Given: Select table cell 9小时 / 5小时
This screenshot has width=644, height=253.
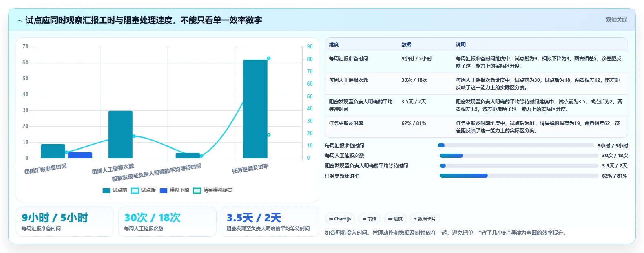Looking at the screenshot, I should coord(416,59).
